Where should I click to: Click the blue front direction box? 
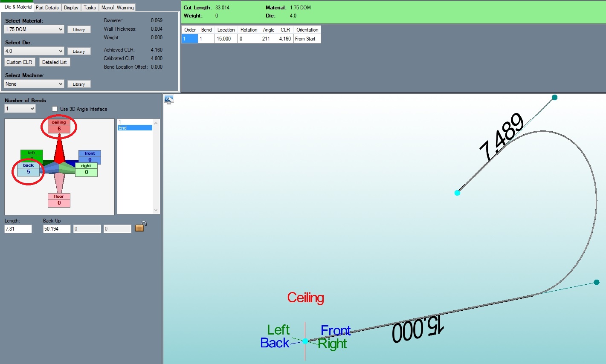point(90,156)
